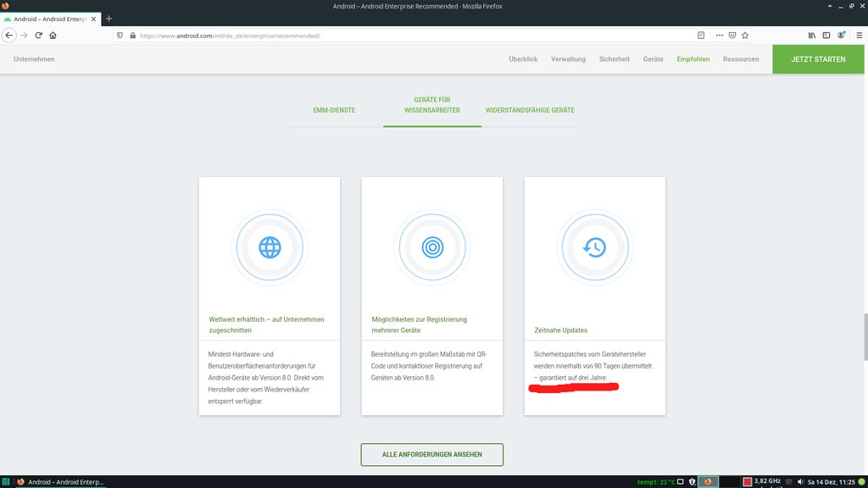Open the Überblick nav item
Image resolution: width=868 pixels, height=488 pixels.
pos(523,59)
